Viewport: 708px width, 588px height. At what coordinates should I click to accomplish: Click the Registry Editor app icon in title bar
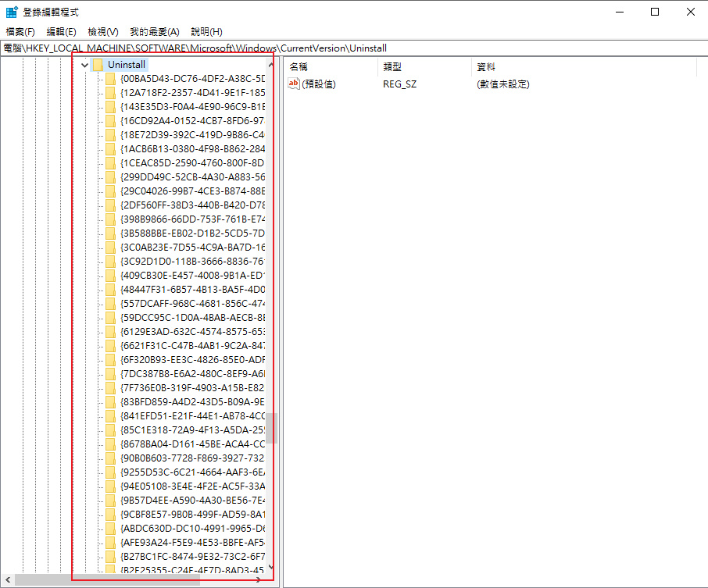pyautogui.click(x=13, y=12)
